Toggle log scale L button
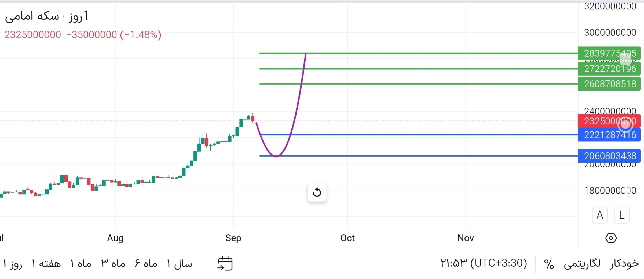 pos(622,215)
